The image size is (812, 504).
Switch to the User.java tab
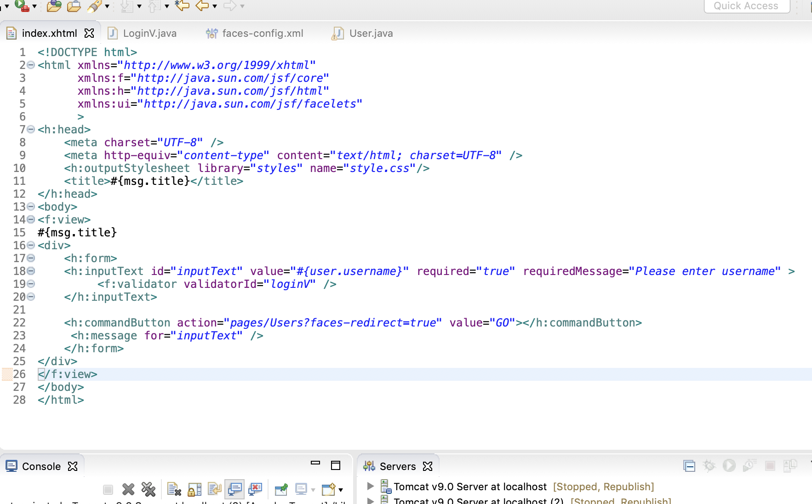tap(362, 33)
